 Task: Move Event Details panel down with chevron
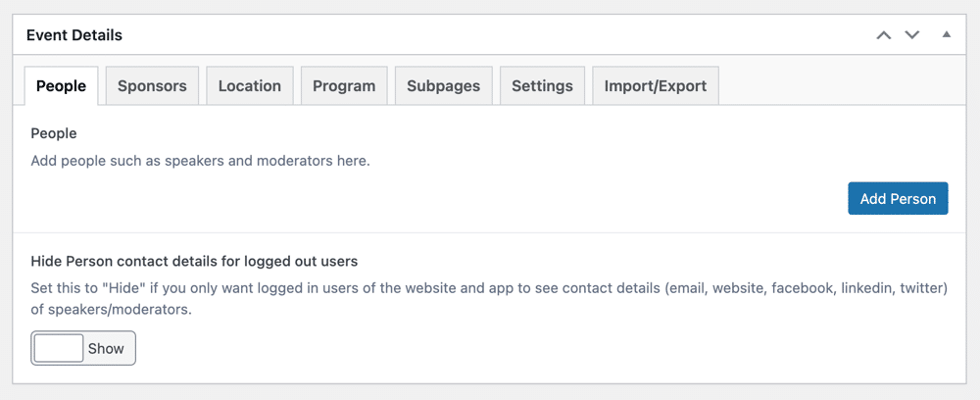(912, 35)
